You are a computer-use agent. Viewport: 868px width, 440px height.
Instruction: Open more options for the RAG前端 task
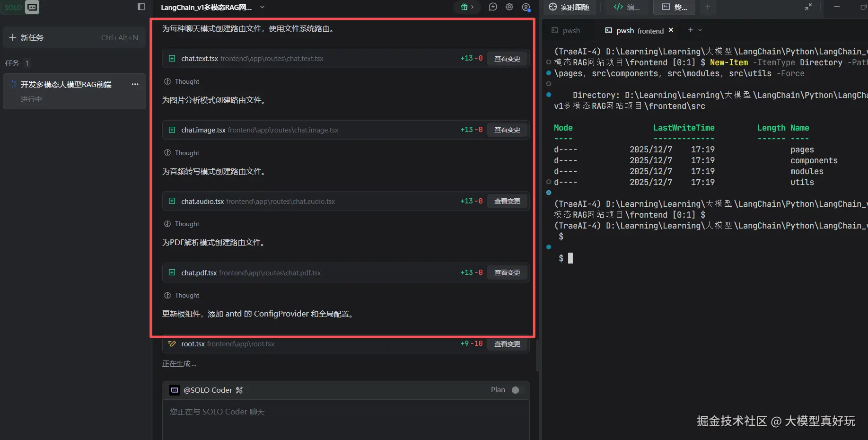point(135,84)
